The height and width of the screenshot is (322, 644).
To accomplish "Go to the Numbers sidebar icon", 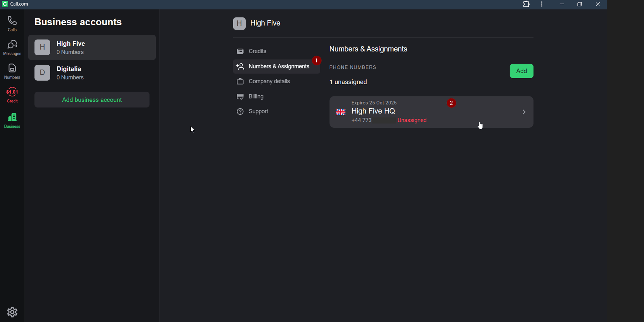I will (x=12, y=71).
